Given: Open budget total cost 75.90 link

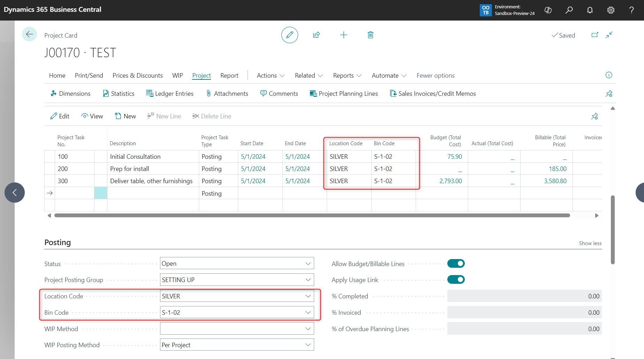Looking at the screenshot, I should pyautogui.click(x=455, y=157).
